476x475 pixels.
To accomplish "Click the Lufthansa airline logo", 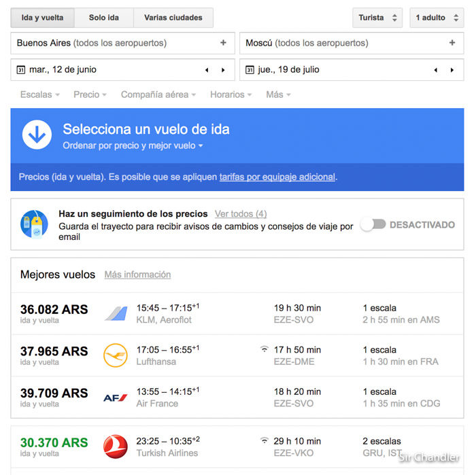I will click(115, 355).
